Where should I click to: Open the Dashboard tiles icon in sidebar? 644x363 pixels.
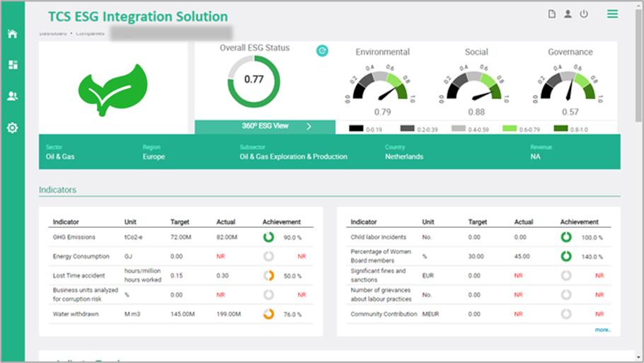pyautogui.click(x=13, y=65)
